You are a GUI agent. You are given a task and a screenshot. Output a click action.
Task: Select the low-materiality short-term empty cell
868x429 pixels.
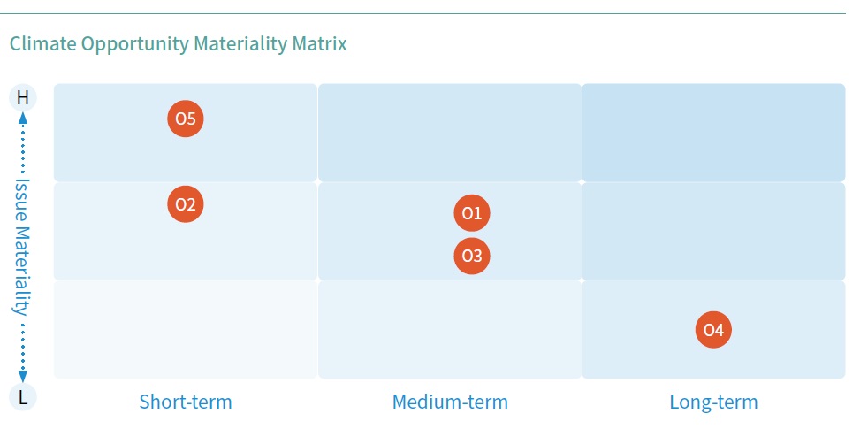coord(186,329)
